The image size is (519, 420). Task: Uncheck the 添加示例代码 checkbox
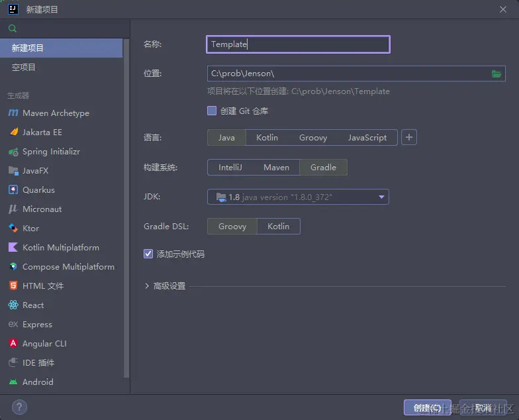pyautogui.click(x=148, y=254)
